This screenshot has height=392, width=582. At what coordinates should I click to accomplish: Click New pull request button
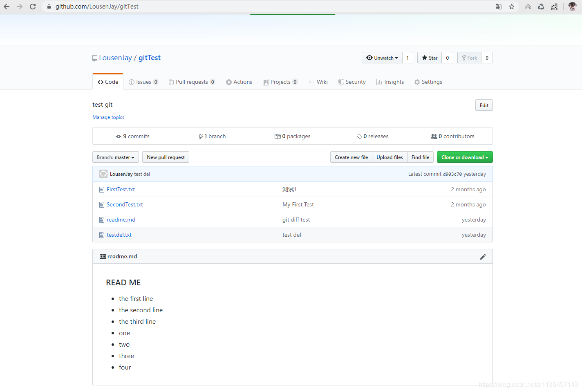166,157
